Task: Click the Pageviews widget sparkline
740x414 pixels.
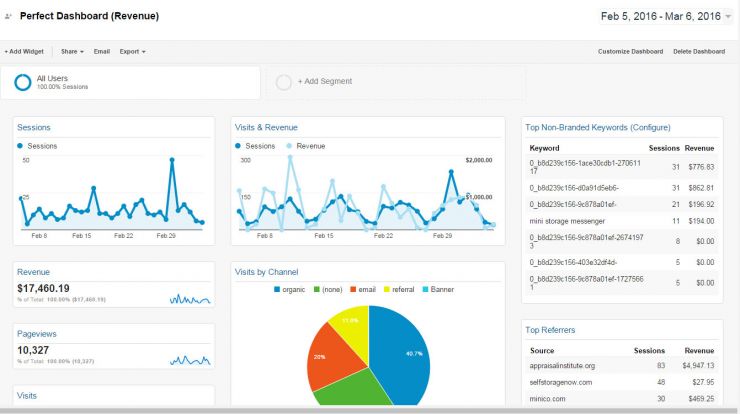Action: click(190, 361)
